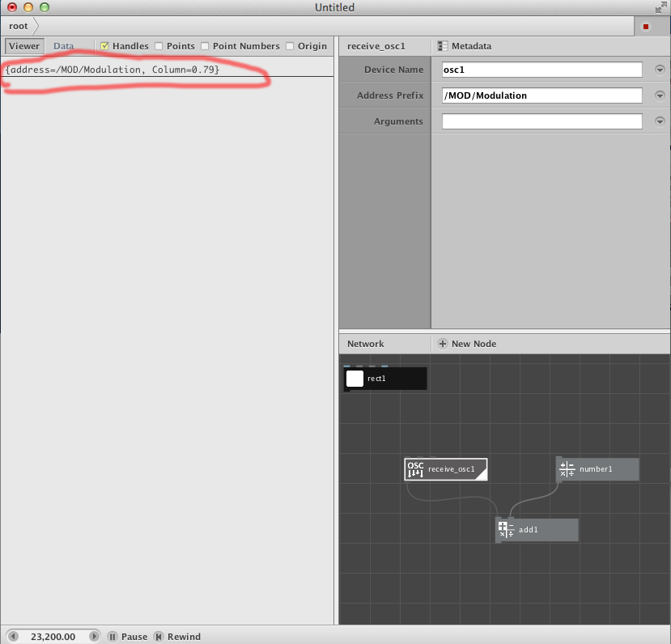
Task: Click the plus icon beside New Node
Action: point(443,344)
